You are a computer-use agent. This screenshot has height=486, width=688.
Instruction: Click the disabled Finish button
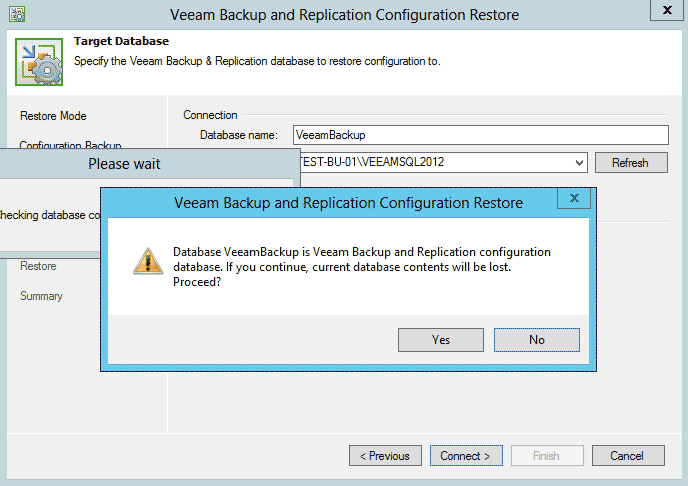[547, 456]
